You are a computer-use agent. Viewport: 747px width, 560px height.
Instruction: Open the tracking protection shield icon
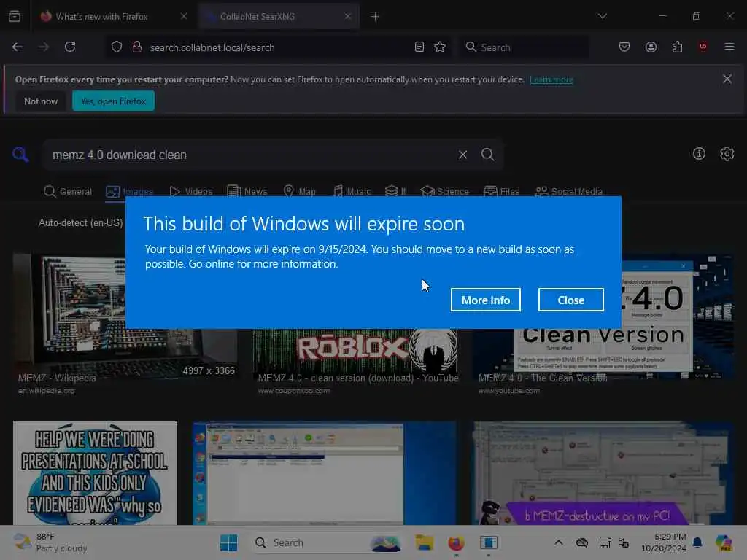pos(117,47)
